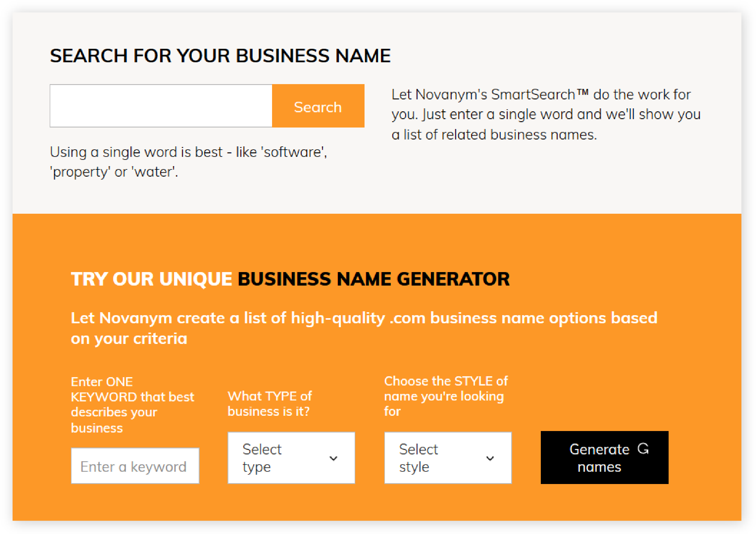756x534 pixels.
Task: Click the black Business Name Generator heading text
Action: click(x=374, y=279)
